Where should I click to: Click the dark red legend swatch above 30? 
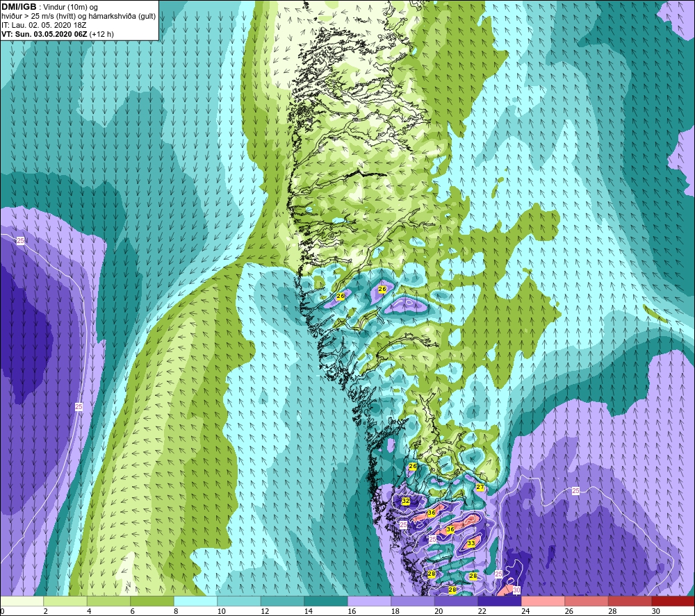[673, 601]
